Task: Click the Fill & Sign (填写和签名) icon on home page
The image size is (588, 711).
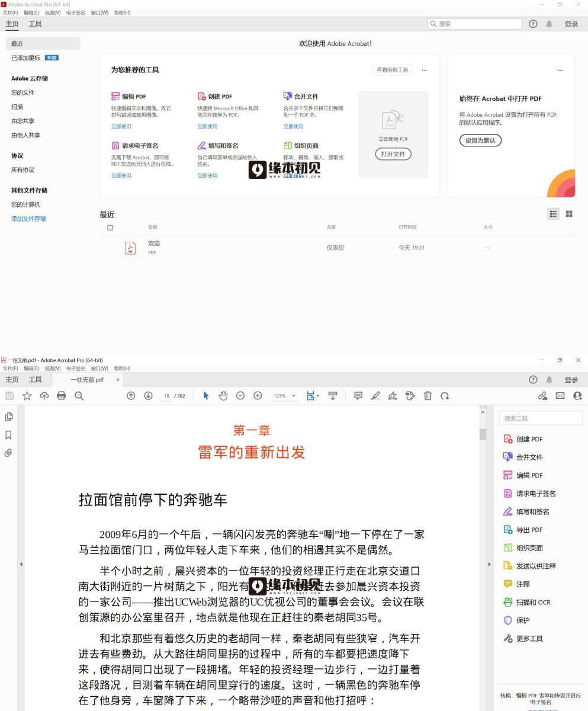Action: (201, 145)
